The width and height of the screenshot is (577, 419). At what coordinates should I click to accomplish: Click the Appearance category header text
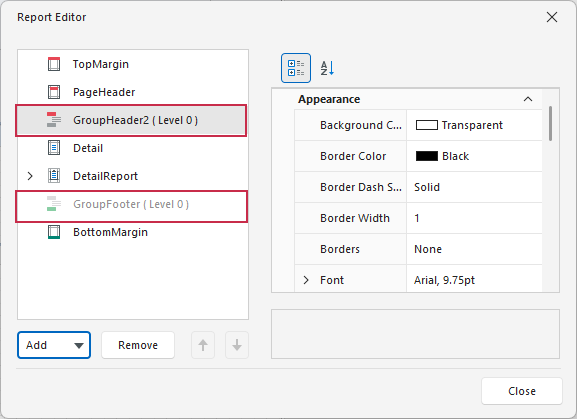click(329, 99)
